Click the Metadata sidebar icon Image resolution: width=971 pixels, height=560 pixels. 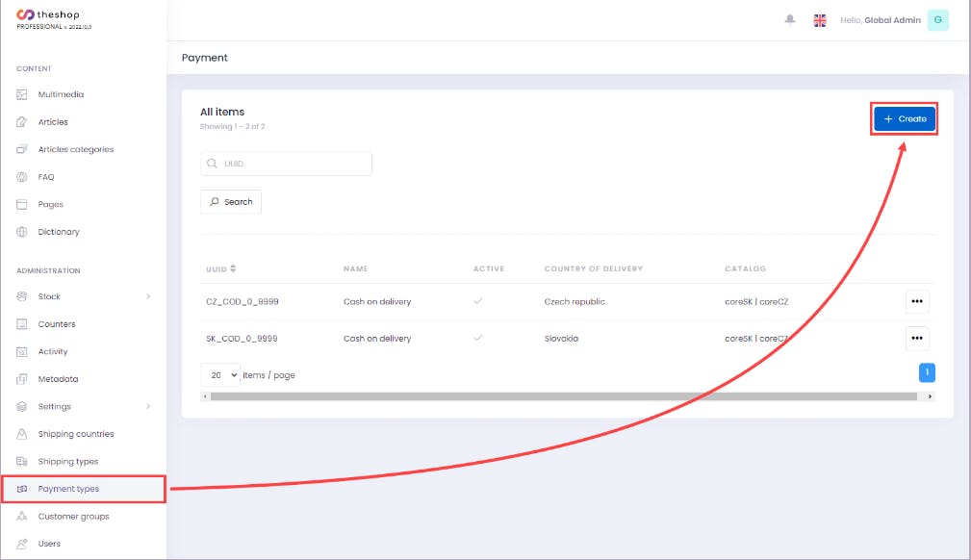[22, 379]
